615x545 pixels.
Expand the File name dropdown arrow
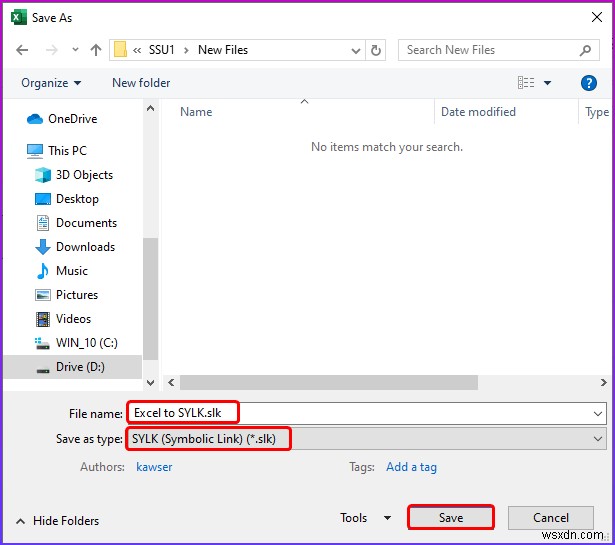point(598,414)
